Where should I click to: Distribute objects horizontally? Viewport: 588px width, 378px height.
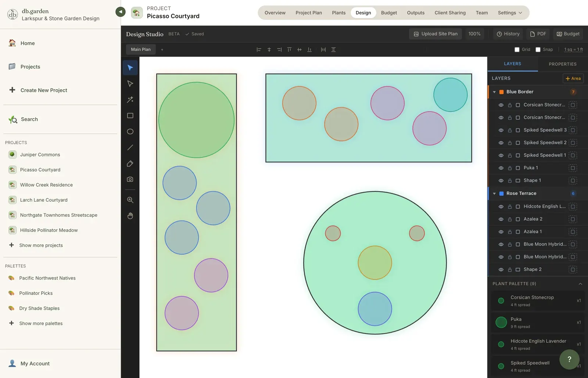pyautogui.click(x=323, y=50)
